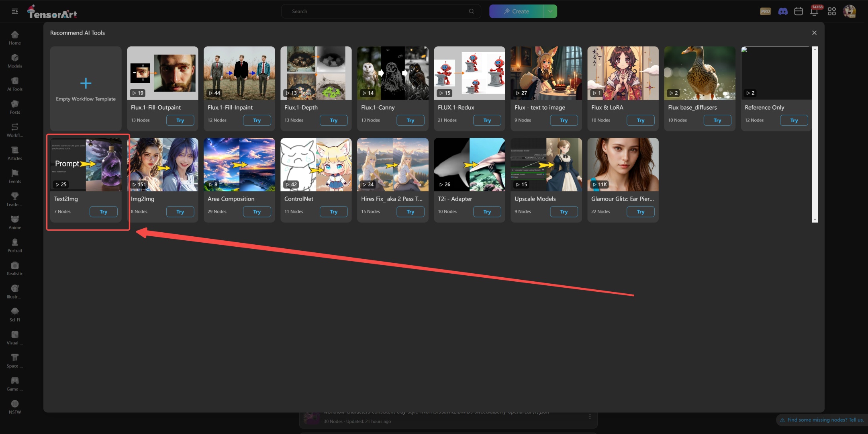This screenshot has height=434, width=868.
Task: Toggle the hamburger sidebar menu icon
Action: point(15,11)
